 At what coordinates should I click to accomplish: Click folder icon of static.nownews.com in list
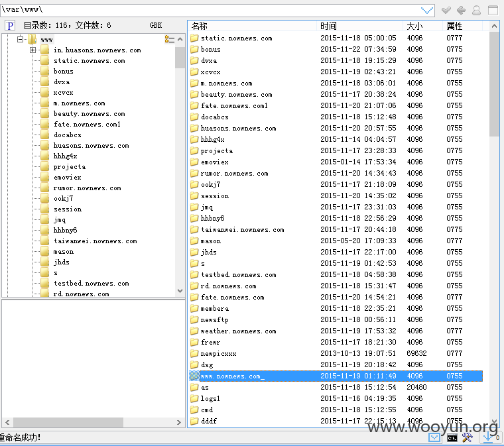(194, 38)
